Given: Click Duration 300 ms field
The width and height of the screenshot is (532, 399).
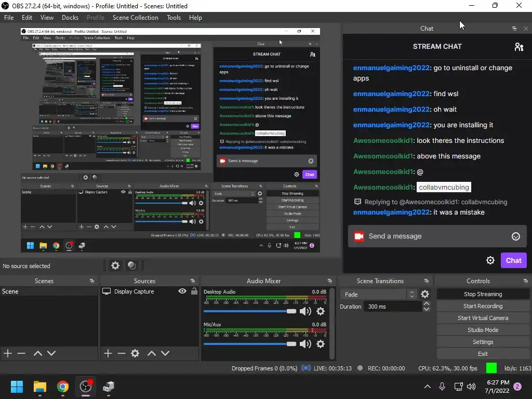Looking at the screenshot, I should 393,307.
